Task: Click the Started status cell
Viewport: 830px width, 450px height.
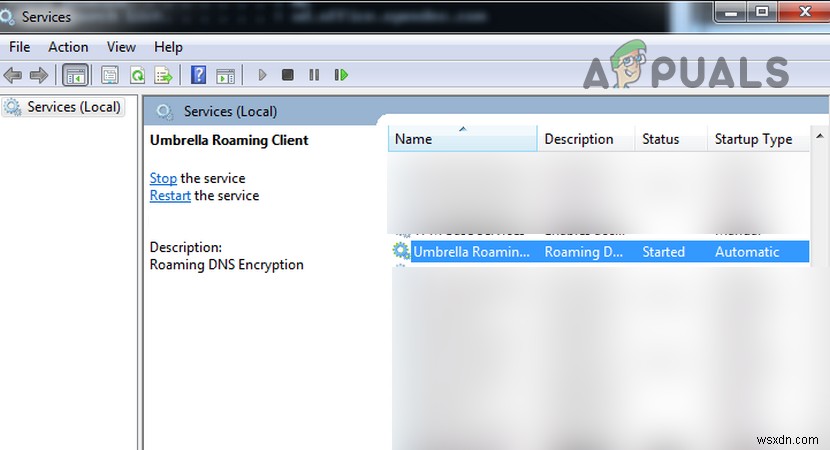Action: coord(663,252)
